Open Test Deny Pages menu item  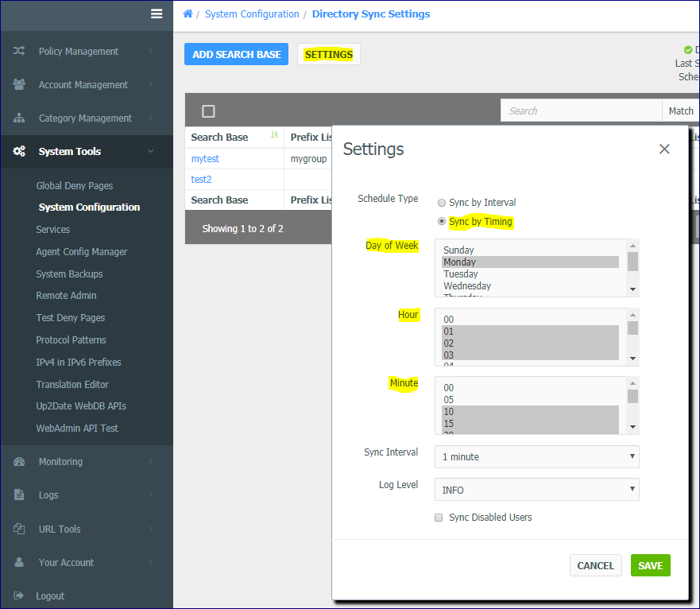(x=70, y=318)
